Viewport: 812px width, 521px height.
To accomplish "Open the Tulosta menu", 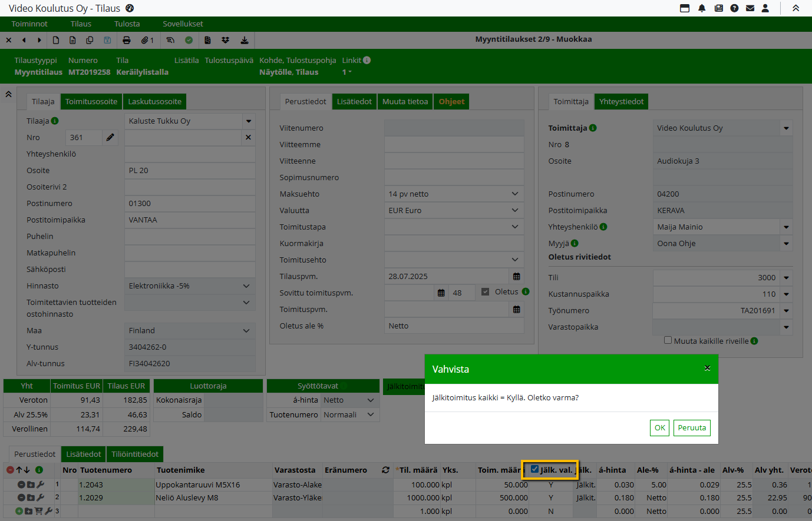I will point(127,24).
